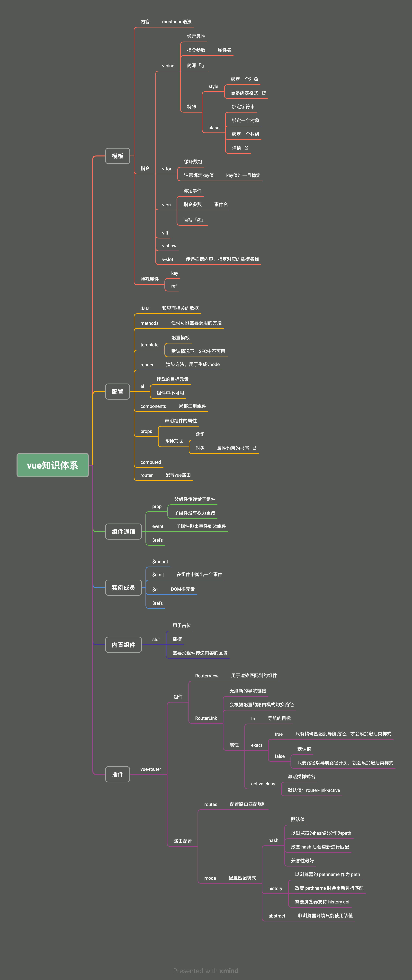Click the DOM根元素 node
Image resolution: width=412 pixels, height=980 pixels.
pos(183,589)
